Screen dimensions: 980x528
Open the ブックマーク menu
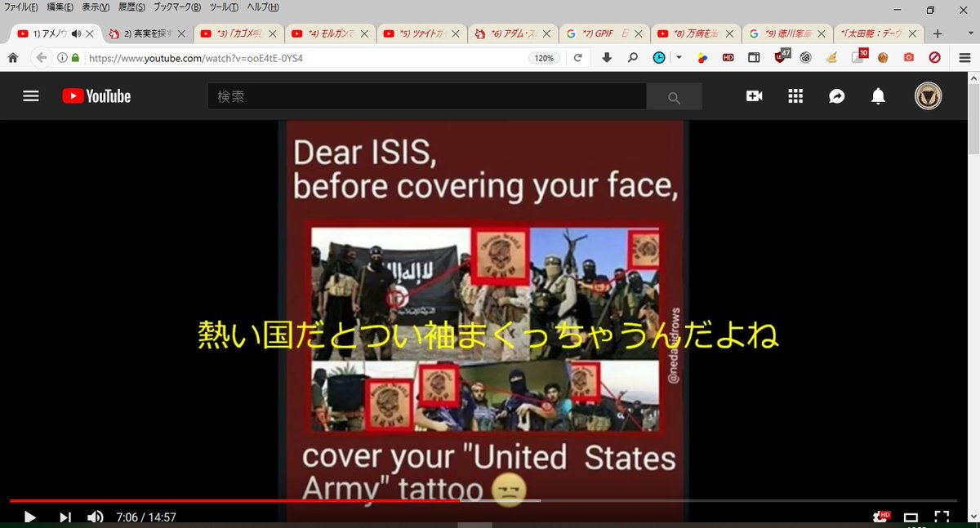177,7
